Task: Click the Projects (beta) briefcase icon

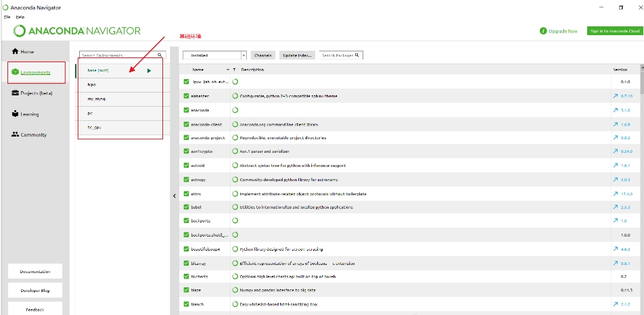Action: click(15, 93)
